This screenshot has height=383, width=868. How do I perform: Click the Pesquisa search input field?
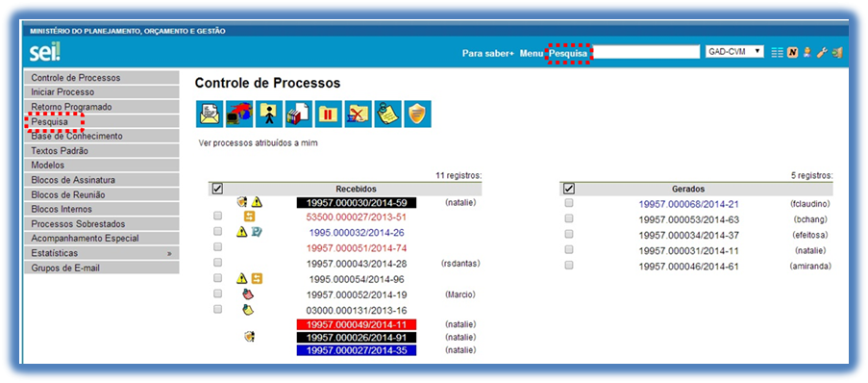pos(647,52)
